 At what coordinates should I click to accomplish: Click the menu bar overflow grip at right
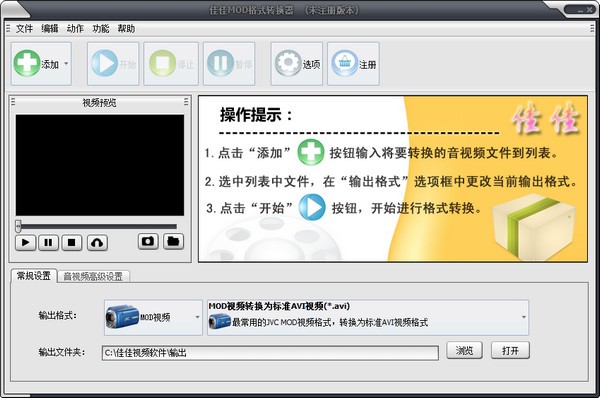point(592,29)
